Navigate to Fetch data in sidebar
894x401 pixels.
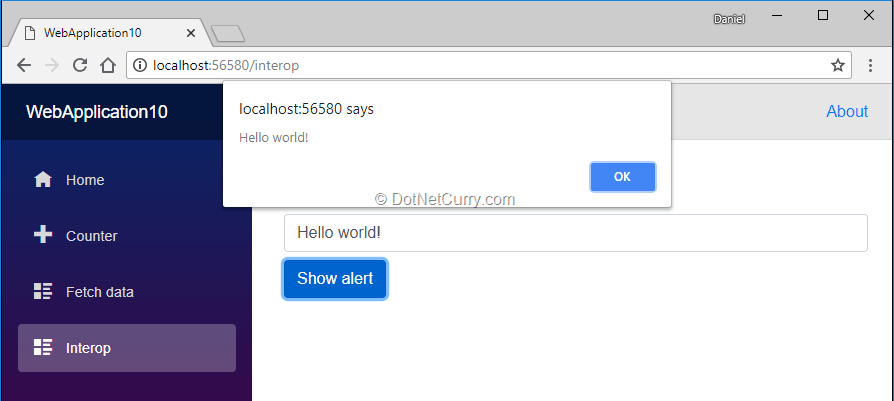click(127, 291)
